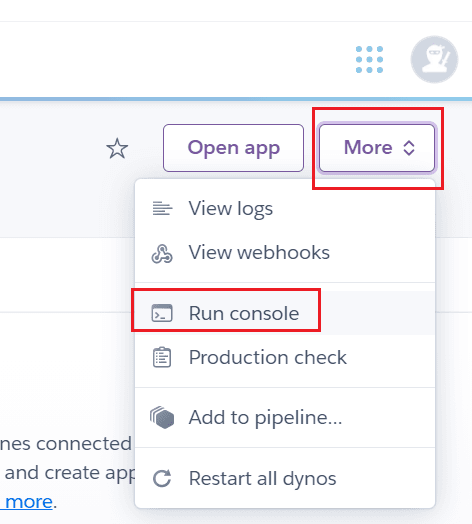Choose Run console from the menu
This screenshot has height=524, width=472.
285,313
